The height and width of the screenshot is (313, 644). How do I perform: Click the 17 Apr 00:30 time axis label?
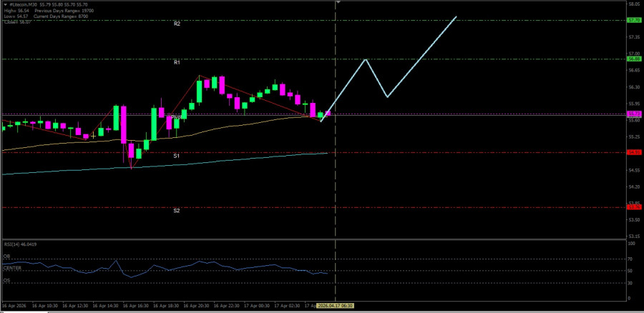point(258,306)
